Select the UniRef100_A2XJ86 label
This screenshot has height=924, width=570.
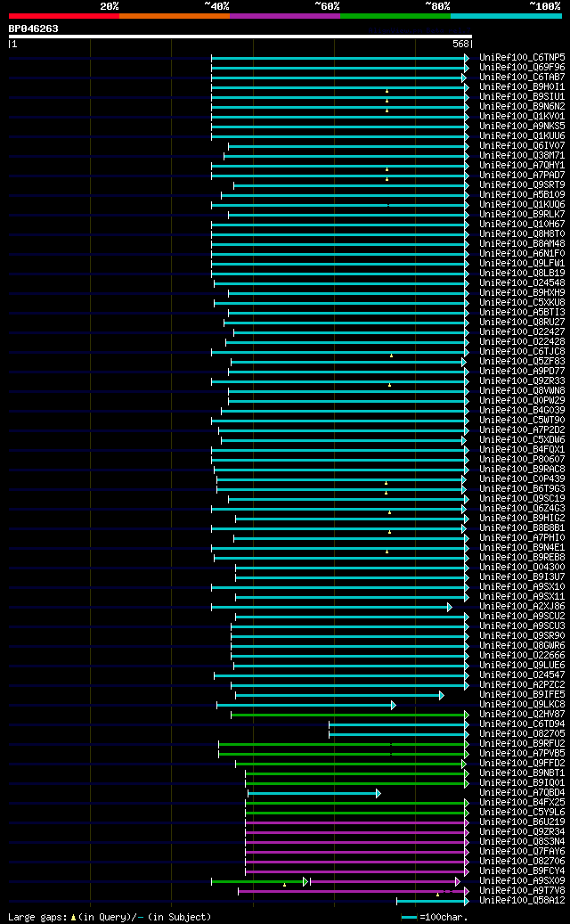point(522,607)
